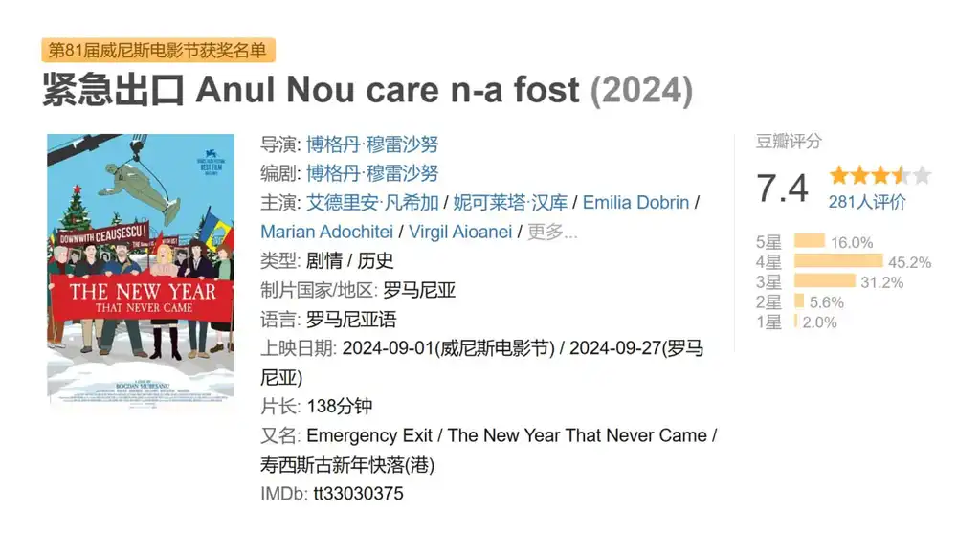Click the 5星 rating bar
Screen dimensions: 980x533
tap(810, 242)
